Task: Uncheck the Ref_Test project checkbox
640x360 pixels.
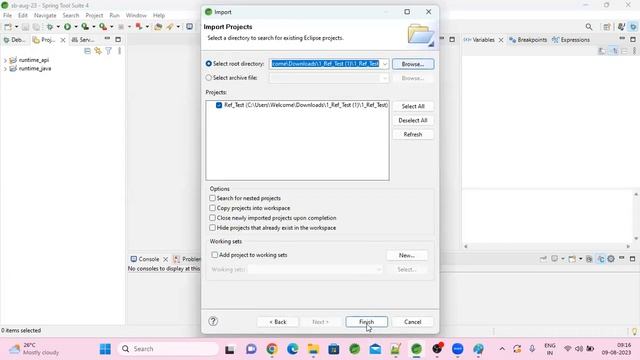Action: coord(219,105)
